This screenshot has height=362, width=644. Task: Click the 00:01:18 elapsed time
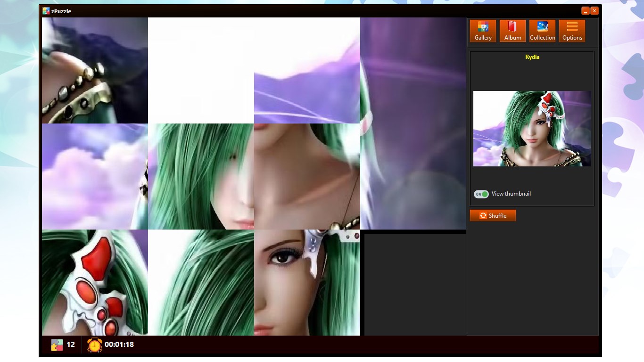(x=119, y=345)
